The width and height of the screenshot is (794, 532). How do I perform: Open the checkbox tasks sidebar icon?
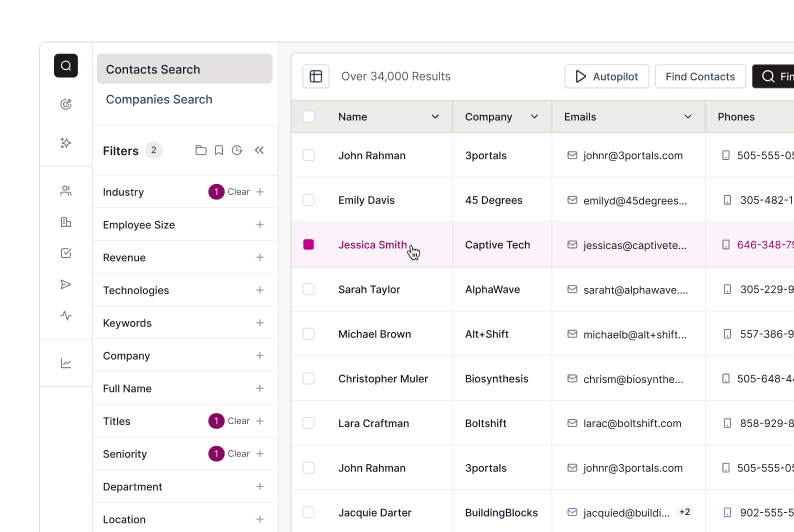click(x=66, y=253)
